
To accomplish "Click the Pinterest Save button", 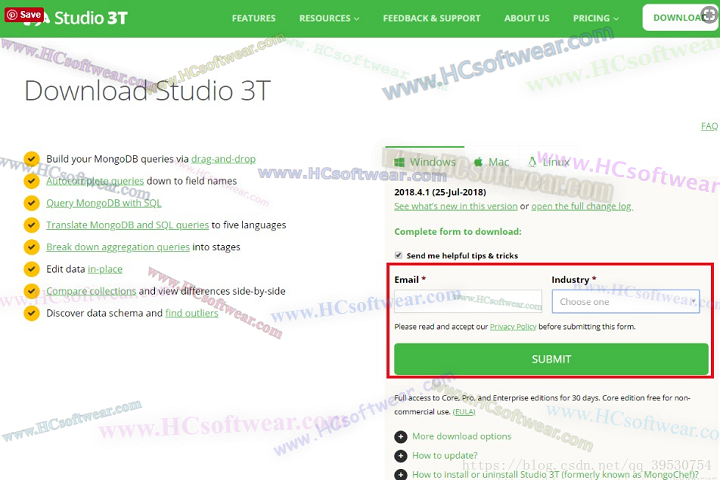I will [x=24, y=15].
